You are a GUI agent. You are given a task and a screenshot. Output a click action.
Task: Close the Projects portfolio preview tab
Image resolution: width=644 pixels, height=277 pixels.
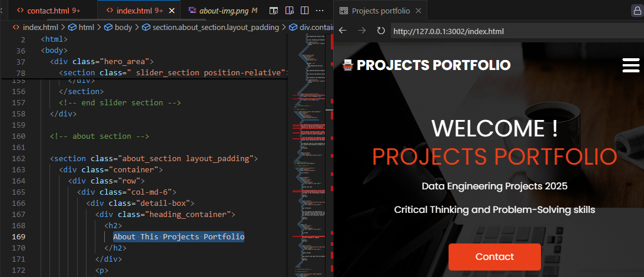419,11
